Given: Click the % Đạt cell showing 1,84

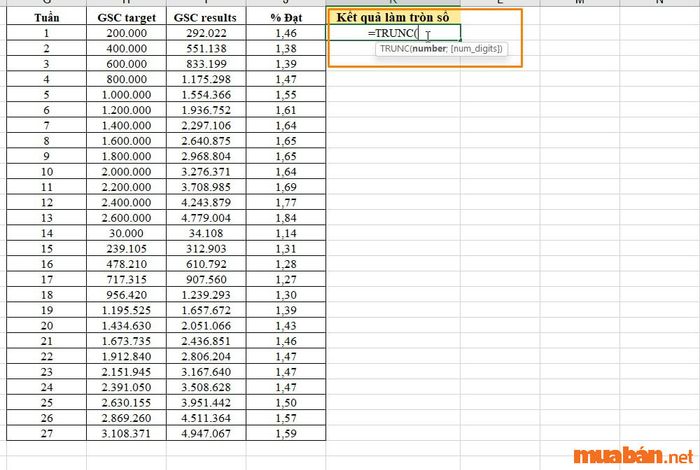Looking at the screenshot, I should coord(286,217).
